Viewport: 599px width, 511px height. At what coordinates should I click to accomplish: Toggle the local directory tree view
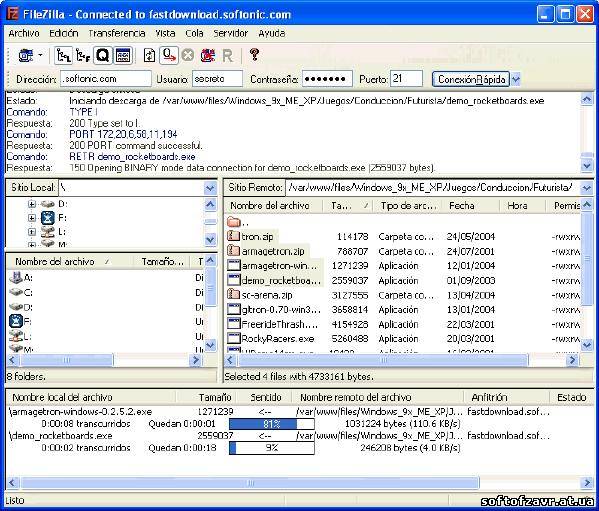click(63, 56)
